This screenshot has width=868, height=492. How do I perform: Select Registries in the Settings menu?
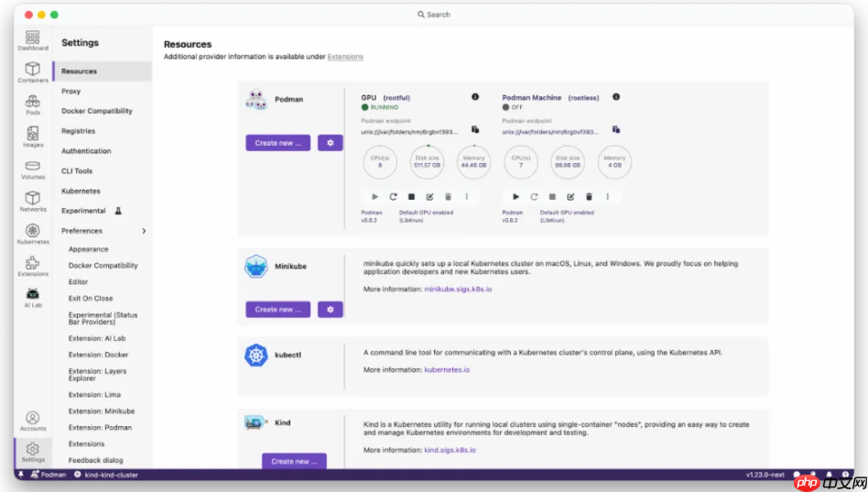coord(78,131)
